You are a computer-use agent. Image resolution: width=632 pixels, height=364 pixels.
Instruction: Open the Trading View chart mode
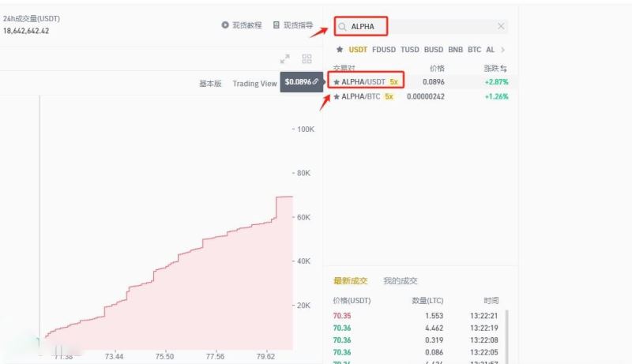click(x=254, y=84)
